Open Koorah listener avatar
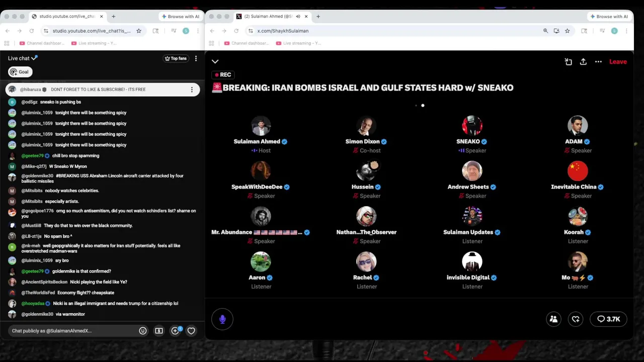Screen dimensions: 644x362 pos(578,216)
